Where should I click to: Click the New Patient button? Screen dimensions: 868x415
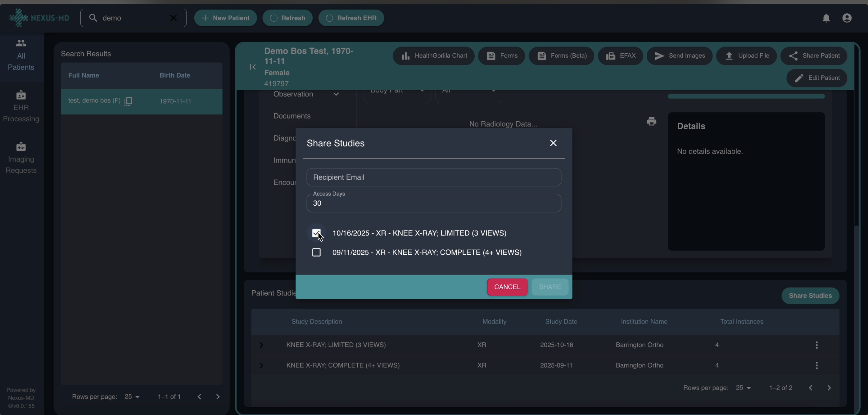(225, 18)
